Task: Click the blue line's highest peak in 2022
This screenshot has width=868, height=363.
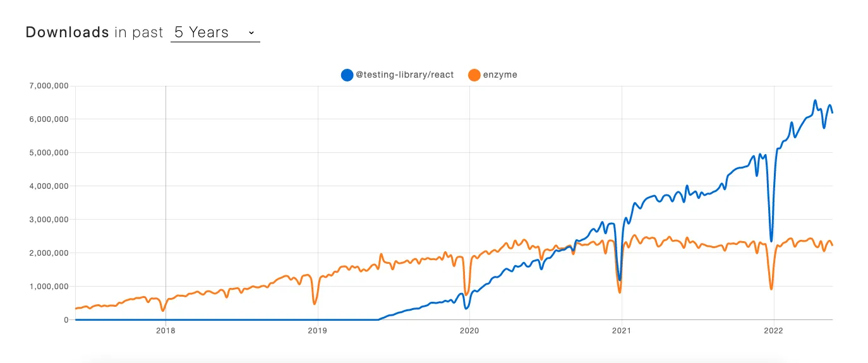Action: click(815, 101)
